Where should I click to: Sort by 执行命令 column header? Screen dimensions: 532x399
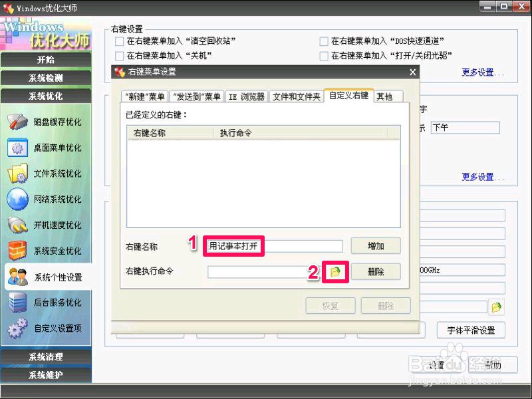pyautogui.click(x=301, y=133)
